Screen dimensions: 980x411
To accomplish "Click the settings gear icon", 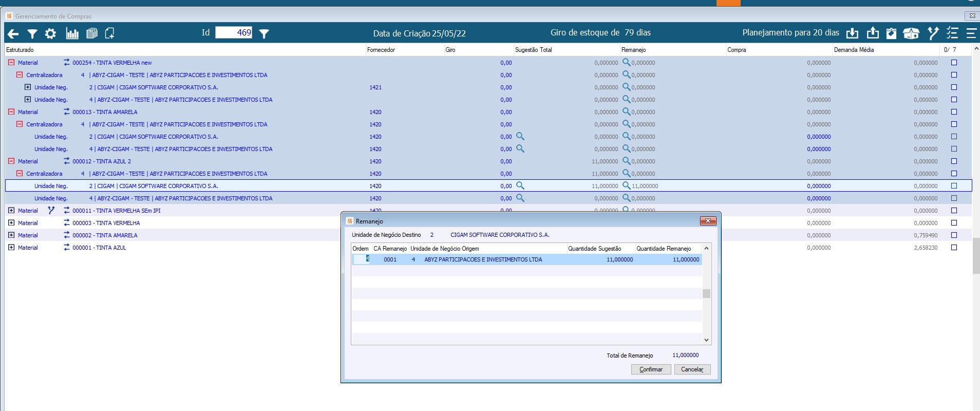I will tap(50, 34).
